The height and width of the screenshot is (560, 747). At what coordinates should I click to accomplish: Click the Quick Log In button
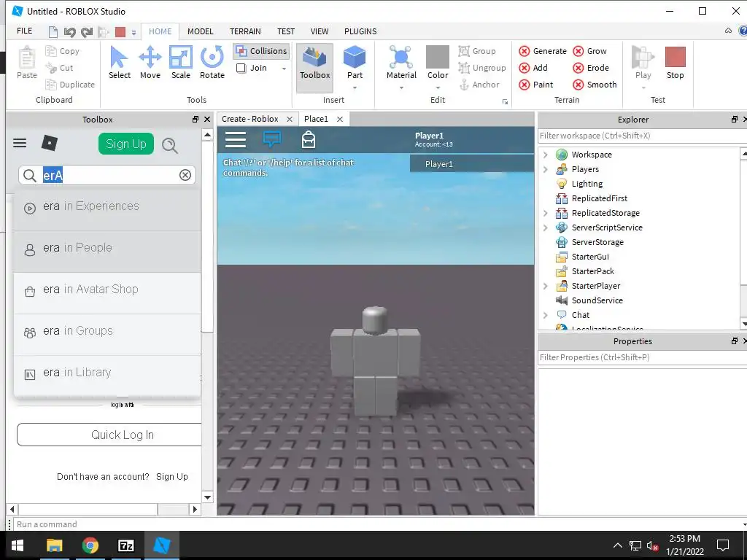click(x=109, y=435)
